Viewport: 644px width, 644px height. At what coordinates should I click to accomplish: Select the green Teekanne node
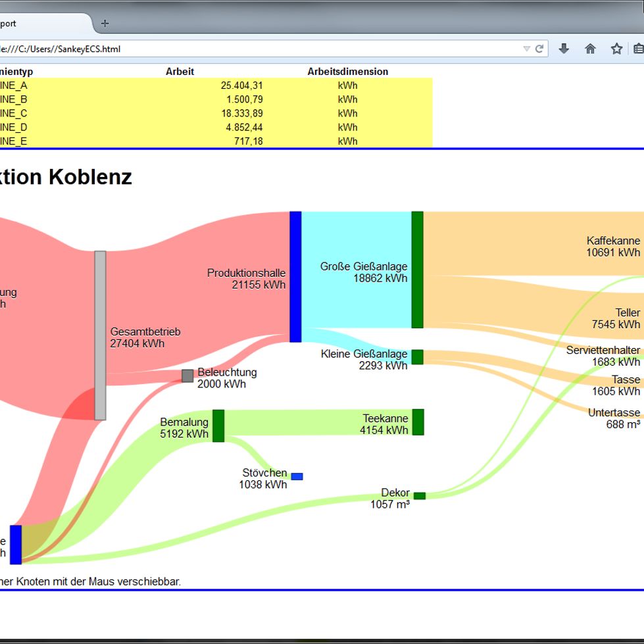click(418, 422)
